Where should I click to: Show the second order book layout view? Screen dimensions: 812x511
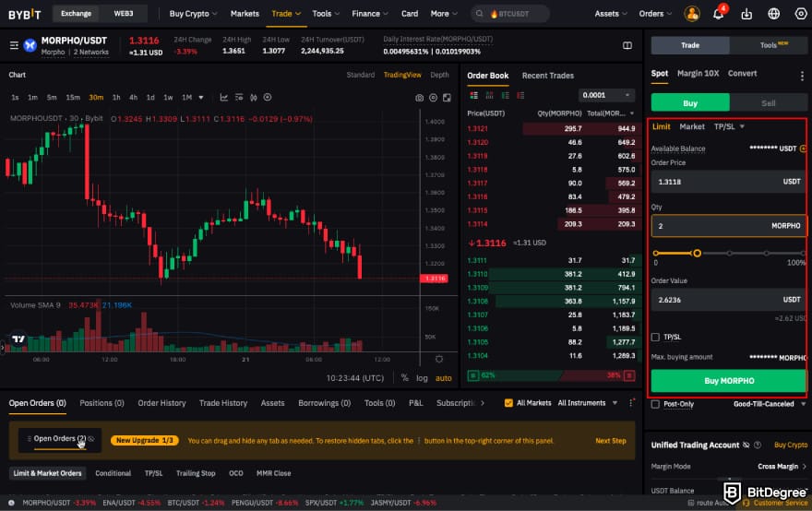click(x=489, y=95)
